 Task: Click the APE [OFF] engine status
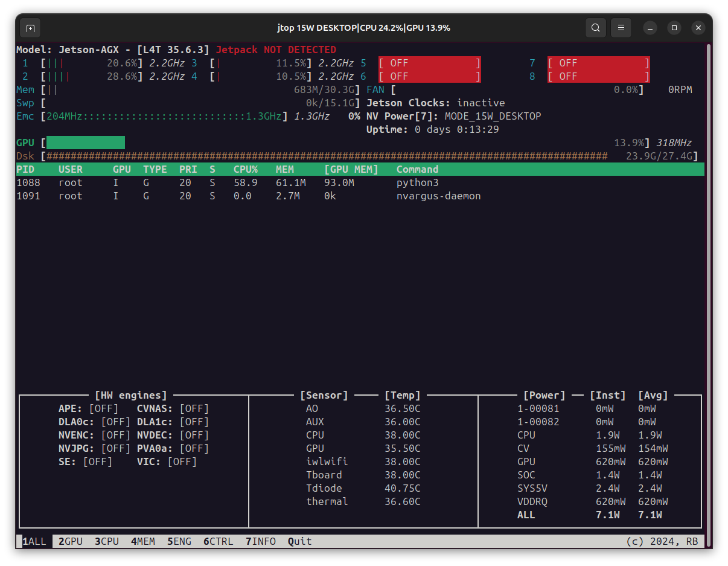pyautogui.click(x=89, y=408)
